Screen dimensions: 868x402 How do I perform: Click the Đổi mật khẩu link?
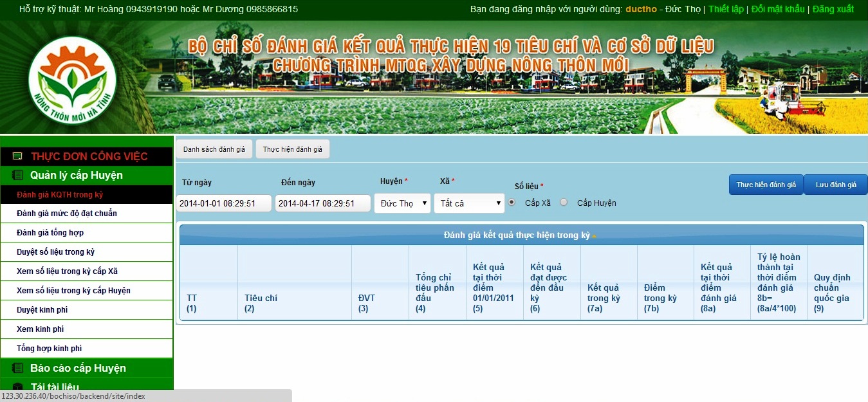click(x=778, y=9)
